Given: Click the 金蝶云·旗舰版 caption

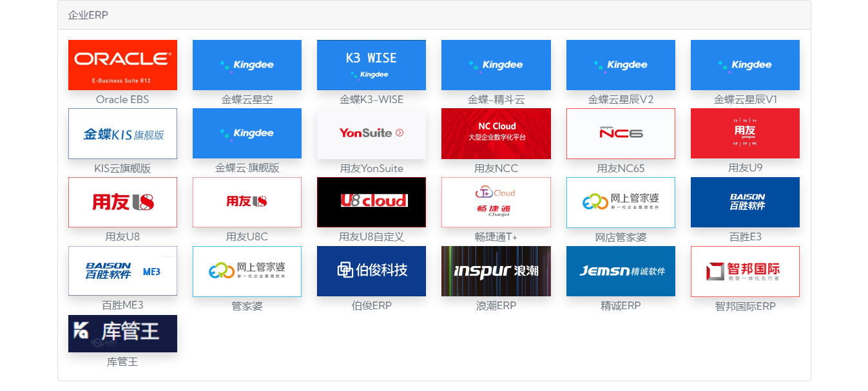Looking at the screenshot, I should 247,168.
